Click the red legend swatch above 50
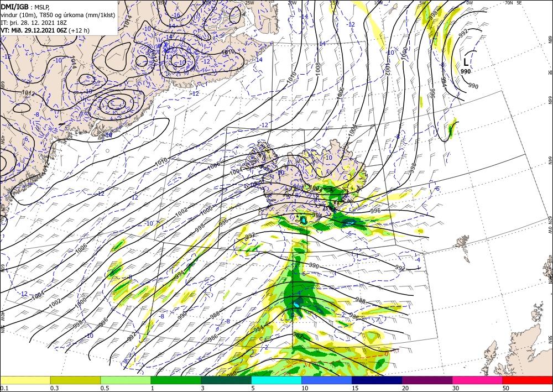 [527, 380]
